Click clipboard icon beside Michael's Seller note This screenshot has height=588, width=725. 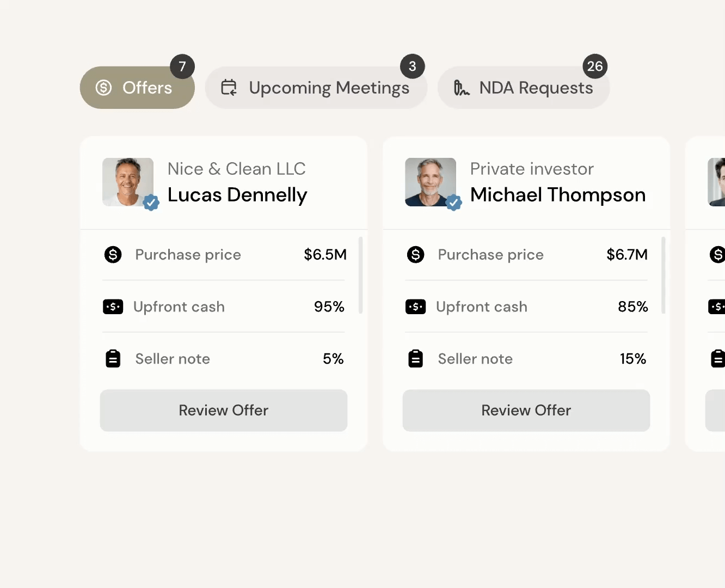tap(415, 359)
